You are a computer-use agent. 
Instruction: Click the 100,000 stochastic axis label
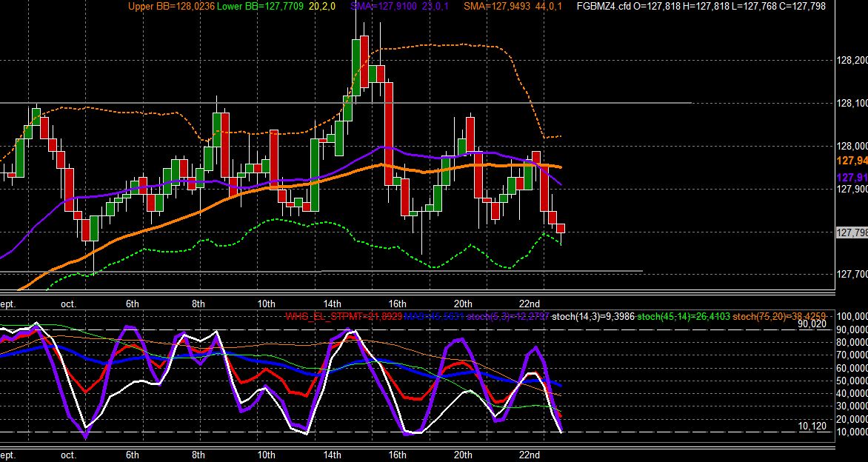(x=852, y=316)
